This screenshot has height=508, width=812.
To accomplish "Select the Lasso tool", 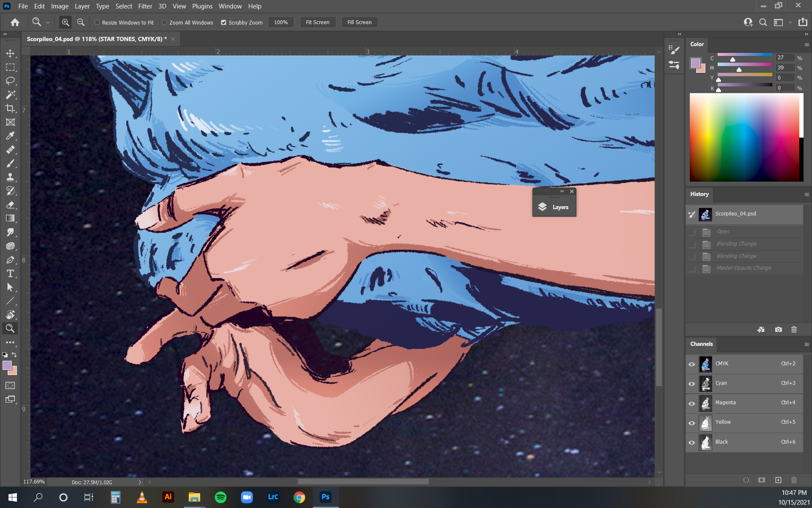I will coord(10,81).
